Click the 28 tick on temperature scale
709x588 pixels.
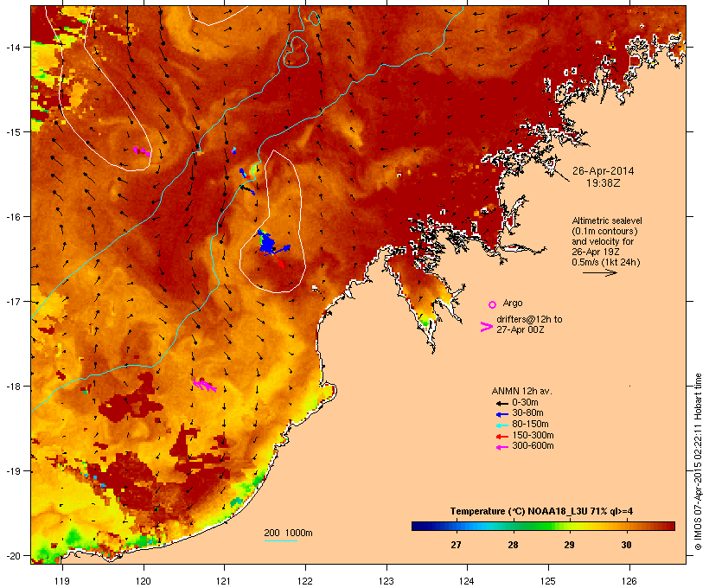pos(513,545)
